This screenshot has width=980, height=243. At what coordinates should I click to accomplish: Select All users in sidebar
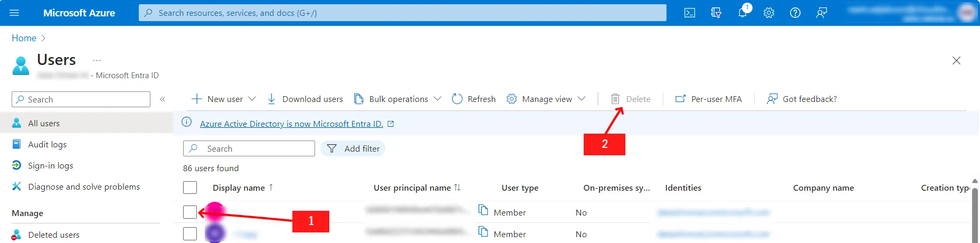click(87, 123)
